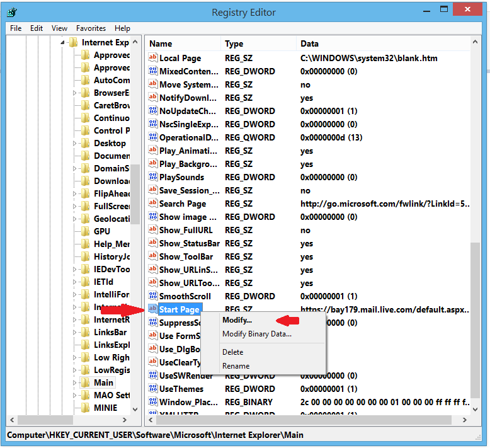Expand the Main key arrow

[74, 382]
